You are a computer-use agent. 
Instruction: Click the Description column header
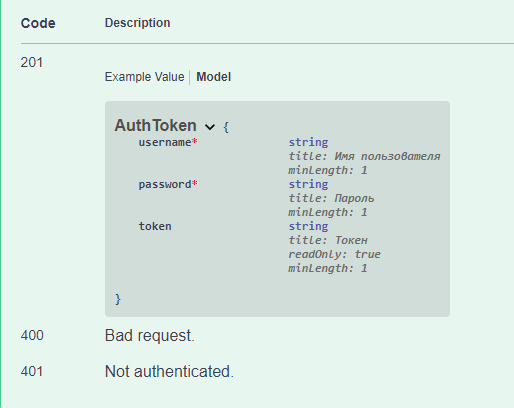coord(137,23)
